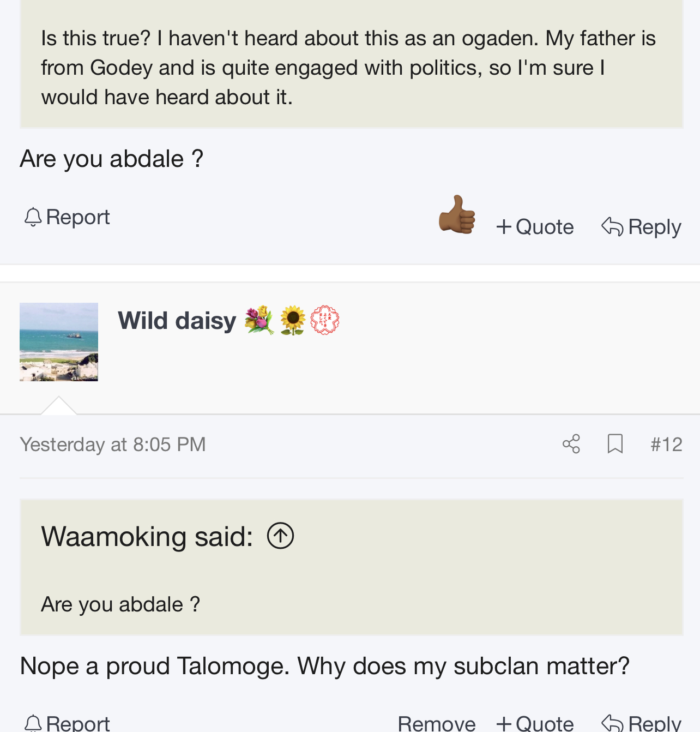This screenshot has width=700, height=732.
Task: Open Wild daisy's beach avatar
Action: click(59, 342)
